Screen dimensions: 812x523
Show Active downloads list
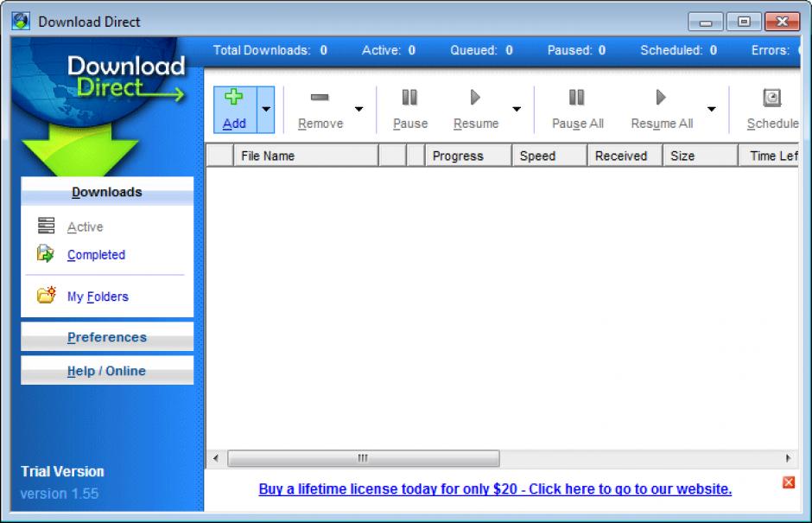[x=85, y=227]
